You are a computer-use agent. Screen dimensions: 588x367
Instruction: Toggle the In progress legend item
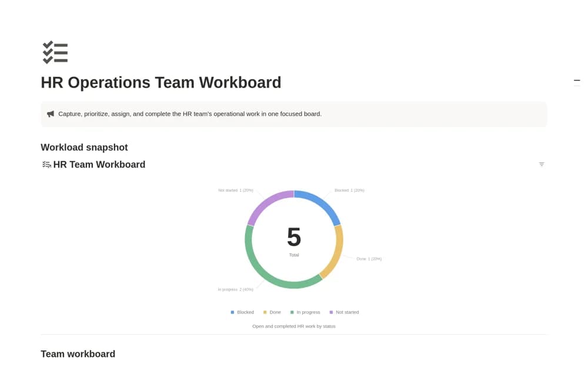305,312
